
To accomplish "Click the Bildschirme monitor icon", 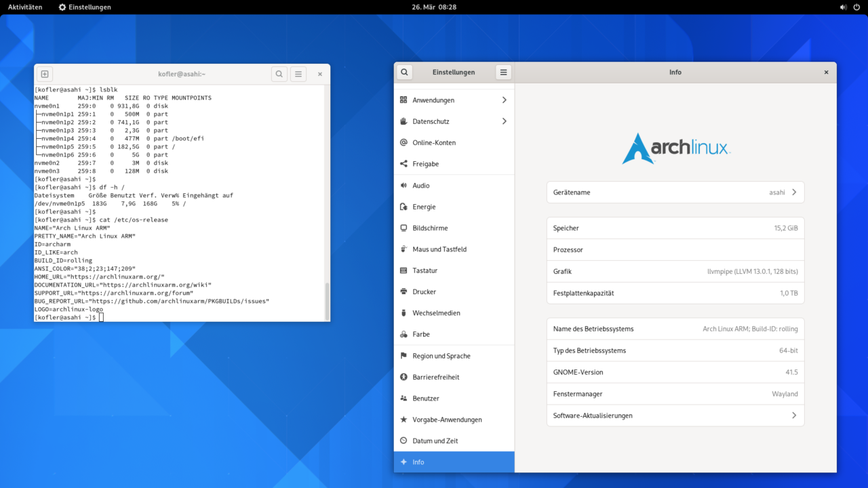I will [x=404, y=228].
